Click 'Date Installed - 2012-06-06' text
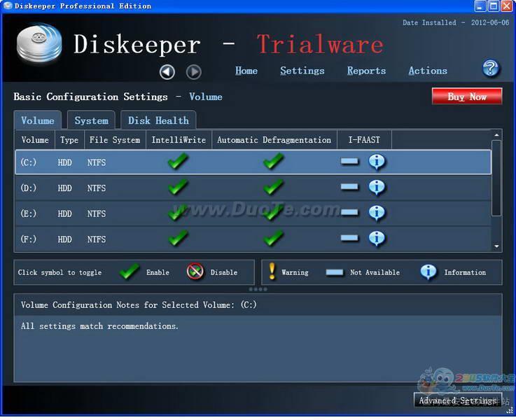This screenshot has height=420, width=516. point(456,22)
